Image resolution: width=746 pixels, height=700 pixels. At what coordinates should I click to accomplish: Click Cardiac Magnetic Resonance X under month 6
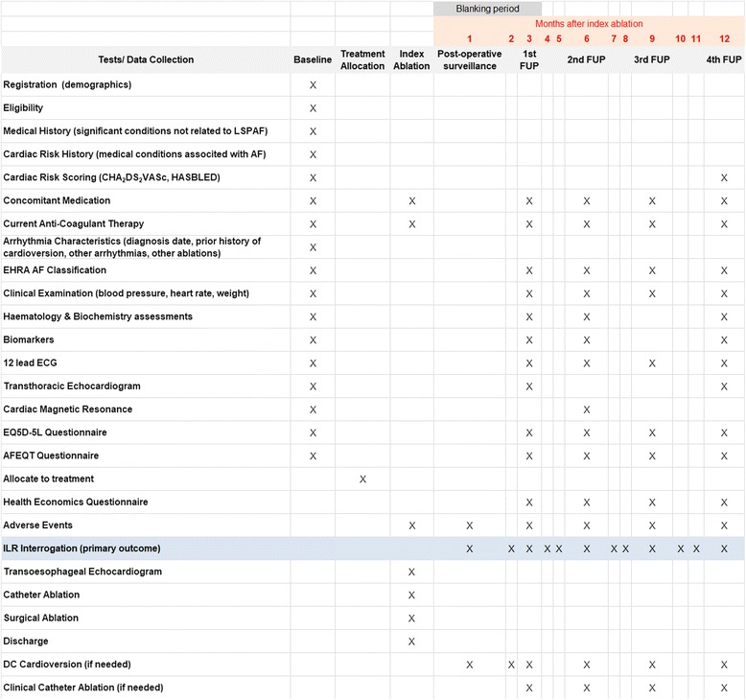point(586,409)
